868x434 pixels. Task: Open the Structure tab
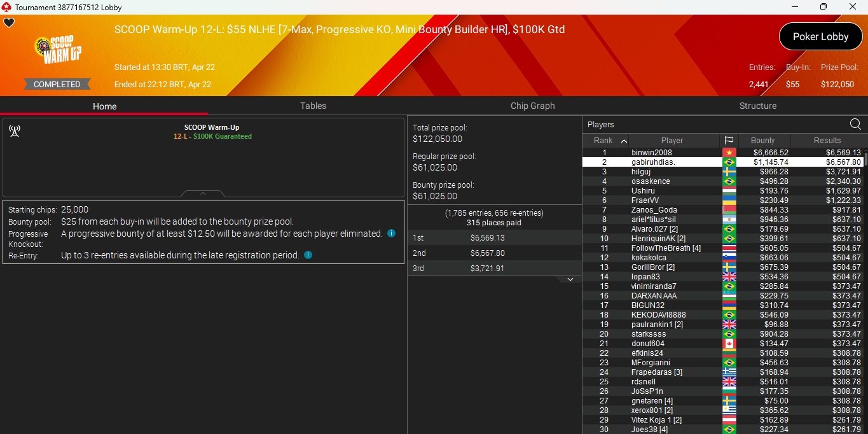[757, 106]
